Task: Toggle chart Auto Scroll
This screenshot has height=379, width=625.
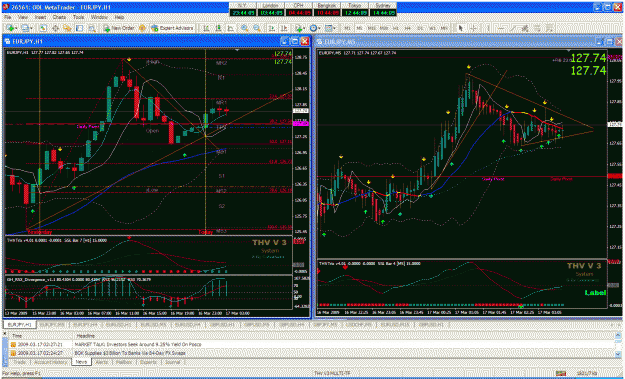Action: [271, 28]
